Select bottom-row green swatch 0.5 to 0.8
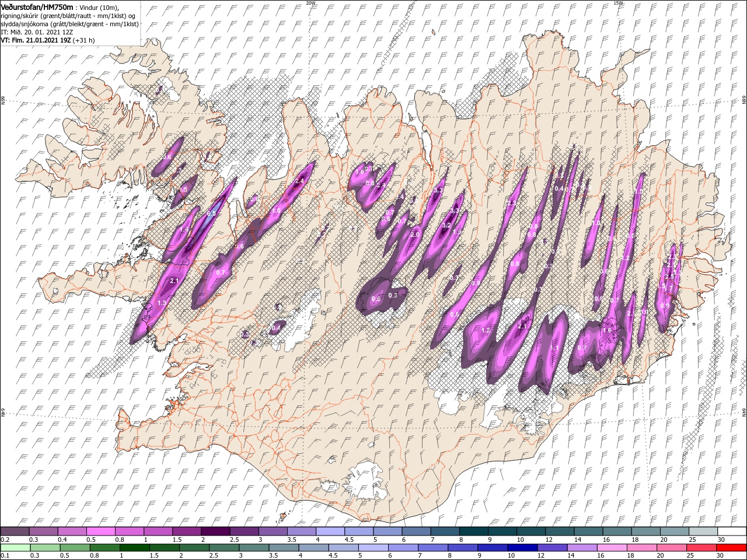Viewport: 747px width, 560px height. (x=75, y=548)
